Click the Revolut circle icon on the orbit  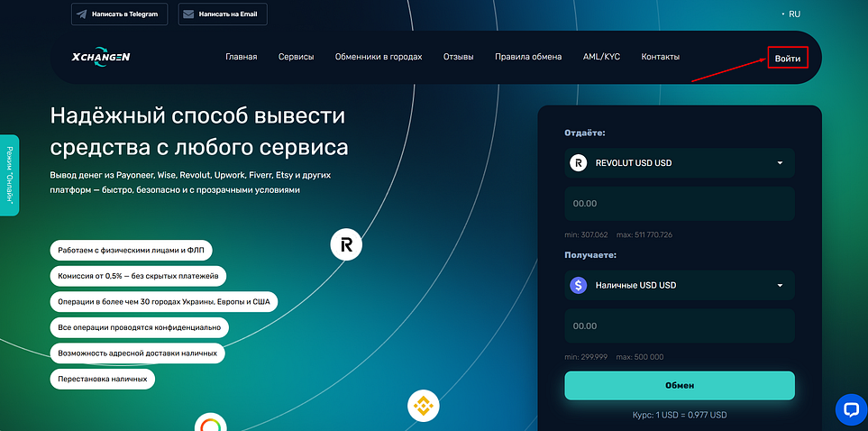point(345,244)
